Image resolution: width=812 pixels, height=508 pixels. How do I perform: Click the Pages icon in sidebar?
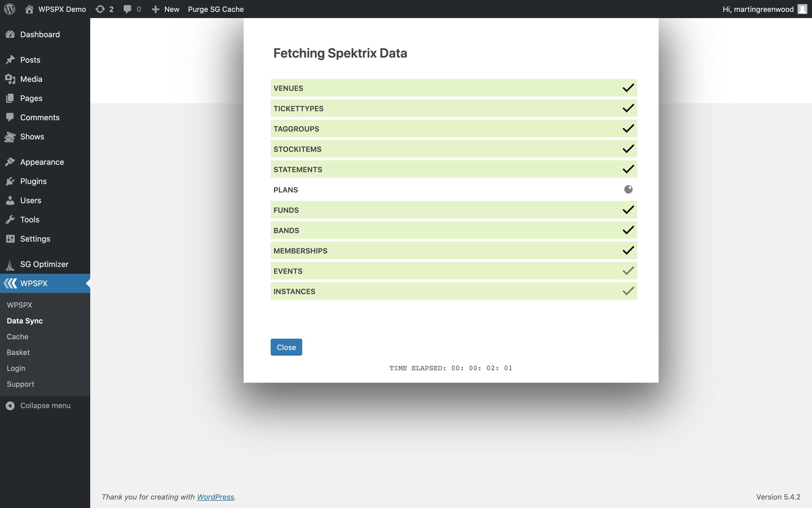[x=10, y=98]
